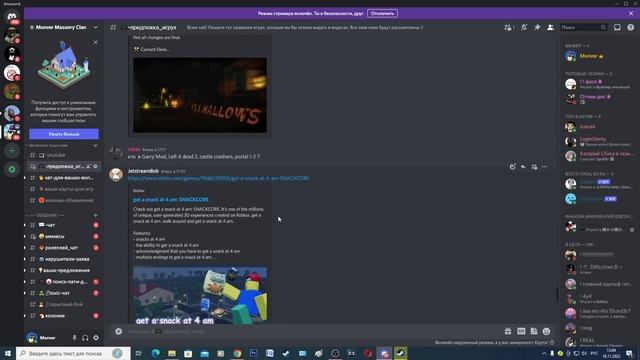
Task: Click the Поиск search box in header
Action: pos(583,27)
